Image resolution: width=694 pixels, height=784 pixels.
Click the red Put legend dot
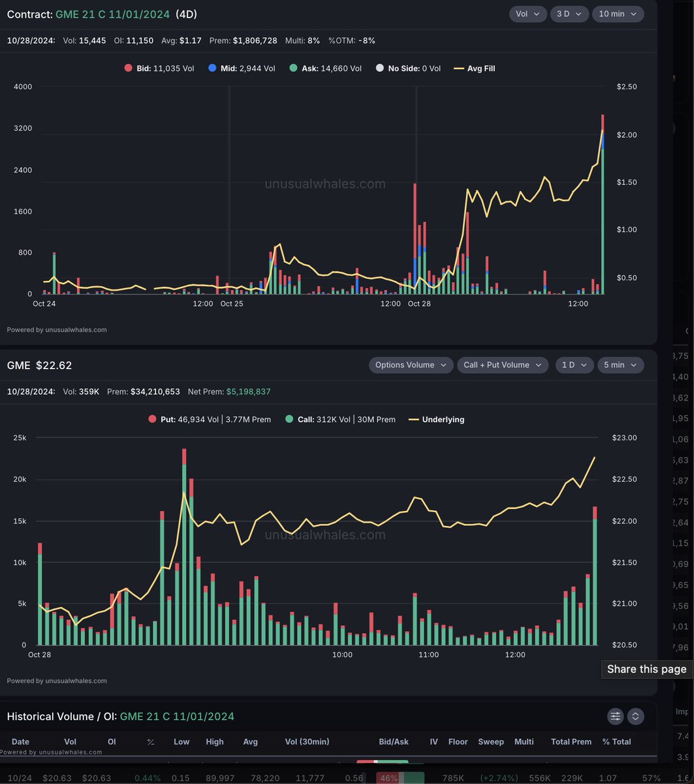pyautogui.click(x=152, y=419)
